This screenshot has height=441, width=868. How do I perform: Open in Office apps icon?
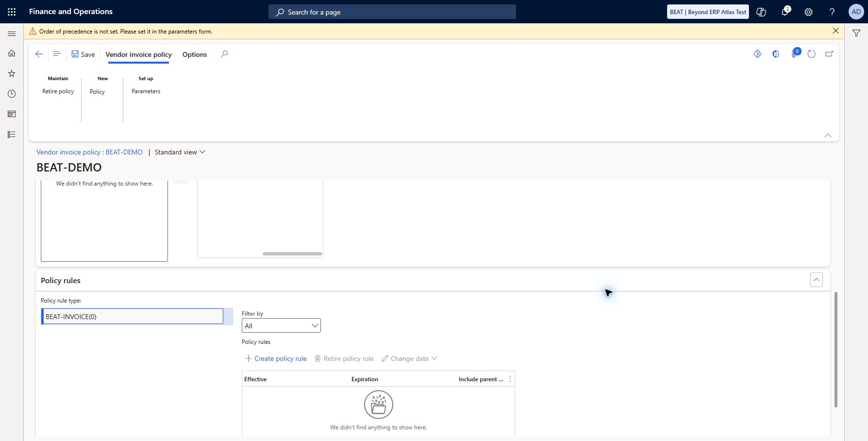coord(776,54)
